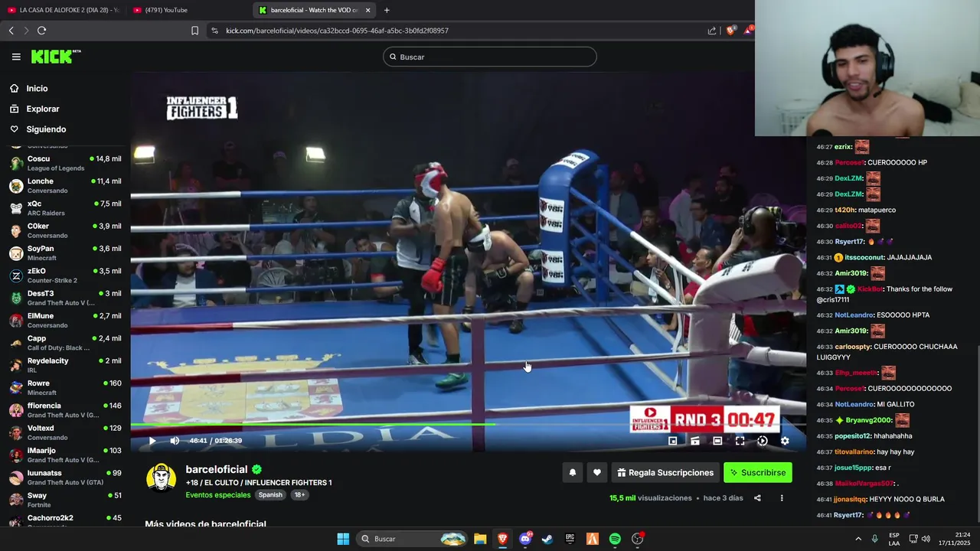The height and width of the screenshot is (551, 980).
Task: Click the address bar URL
Action: [337, 31]
